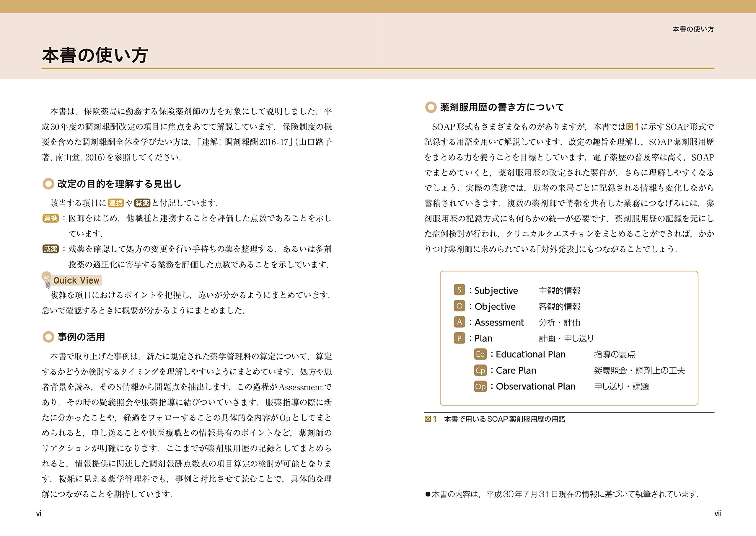Click the 減薬 badge in the definition list

pos(50,249)
